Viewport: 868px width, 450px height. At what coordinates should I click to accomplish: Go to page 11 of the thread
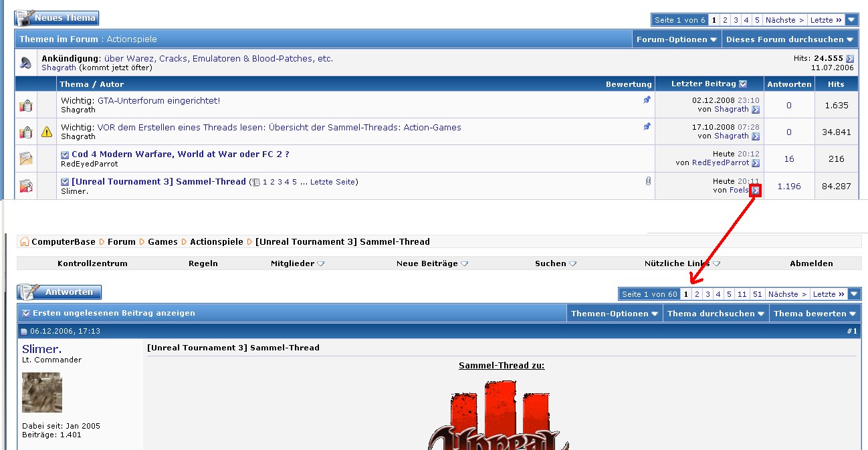742,294
